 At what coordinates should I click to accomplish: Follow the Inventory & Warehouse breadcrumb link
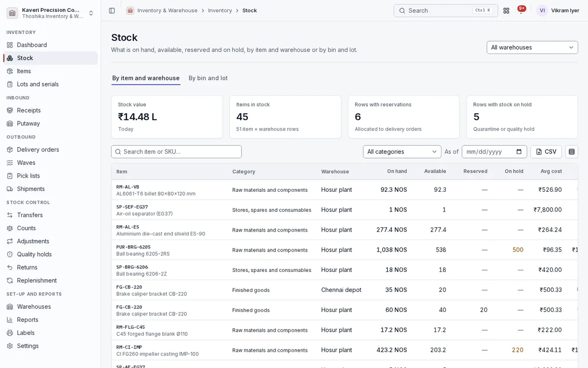tap(168, 10)
